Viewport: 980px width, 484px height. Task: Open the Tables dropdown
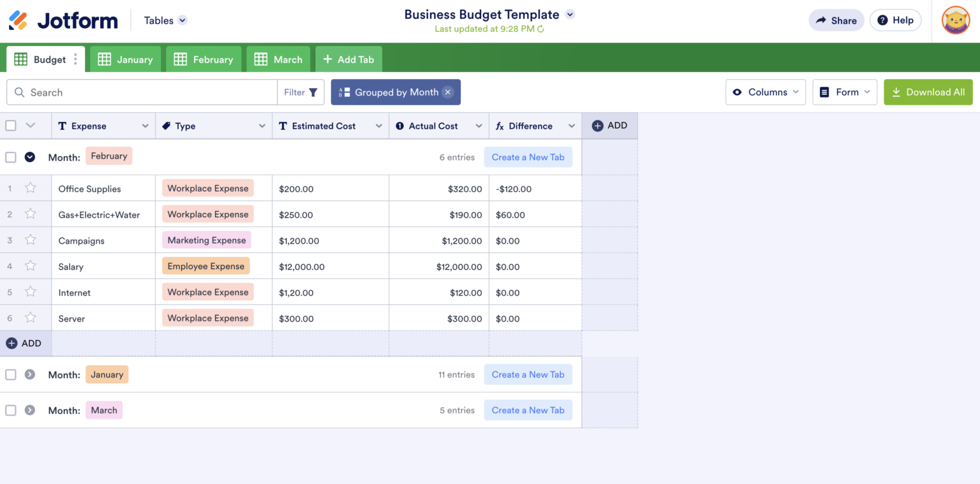coord(163,20)
